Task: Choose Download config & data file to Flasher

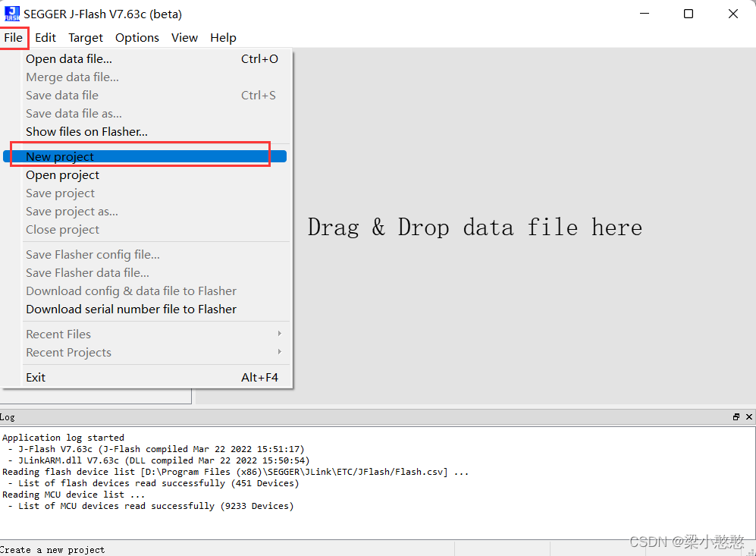Action: click(x=145, y=291)
